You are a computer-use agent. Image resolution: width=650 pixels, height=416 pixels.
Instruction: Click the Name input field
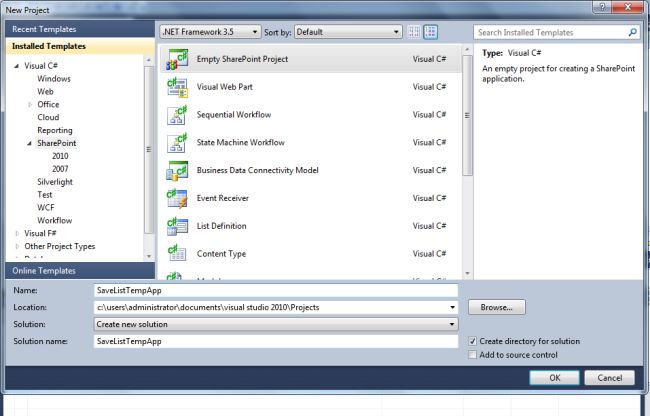[276, 290]
